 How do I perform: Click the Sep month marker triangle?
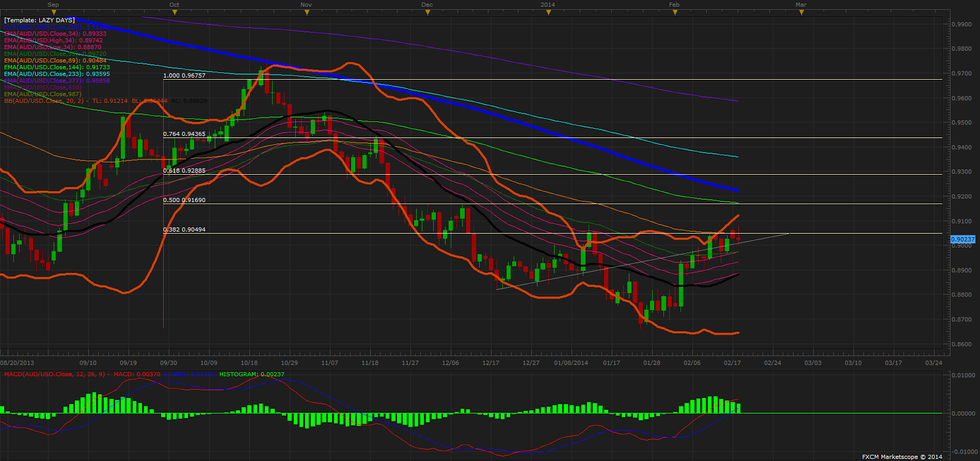54,12
